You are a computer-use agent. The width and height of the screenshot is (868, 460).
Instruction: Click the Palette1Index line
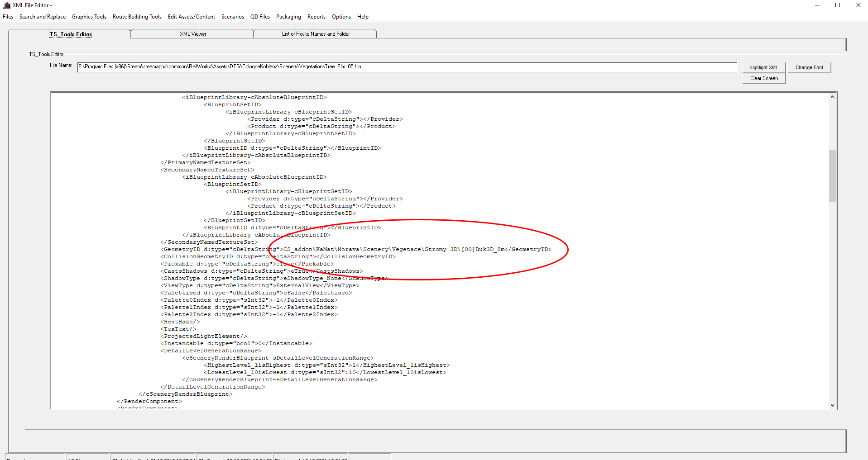tap(249, 307)
